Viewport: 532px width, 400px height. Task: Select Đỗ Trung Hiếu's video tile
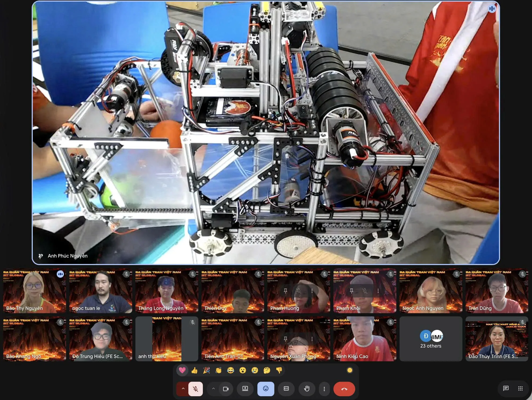(x=100, y=339)
